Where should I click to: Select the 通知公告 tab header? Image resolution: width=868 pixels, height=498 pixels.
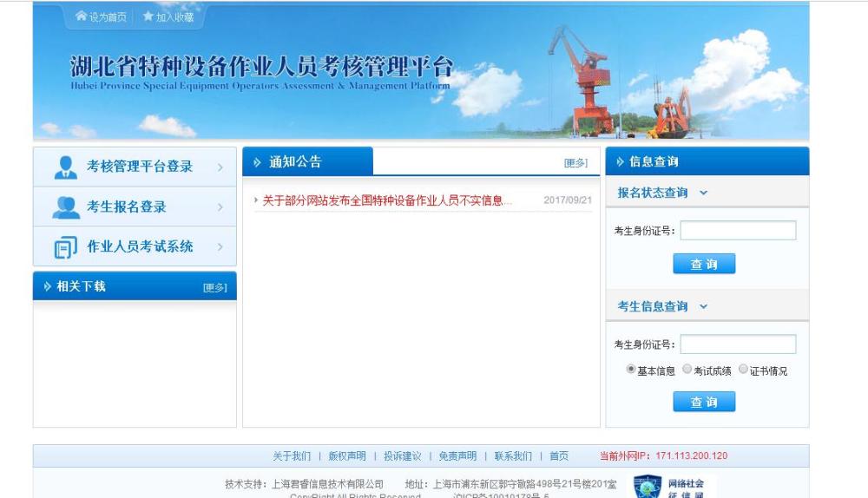(x=308, y=161)
